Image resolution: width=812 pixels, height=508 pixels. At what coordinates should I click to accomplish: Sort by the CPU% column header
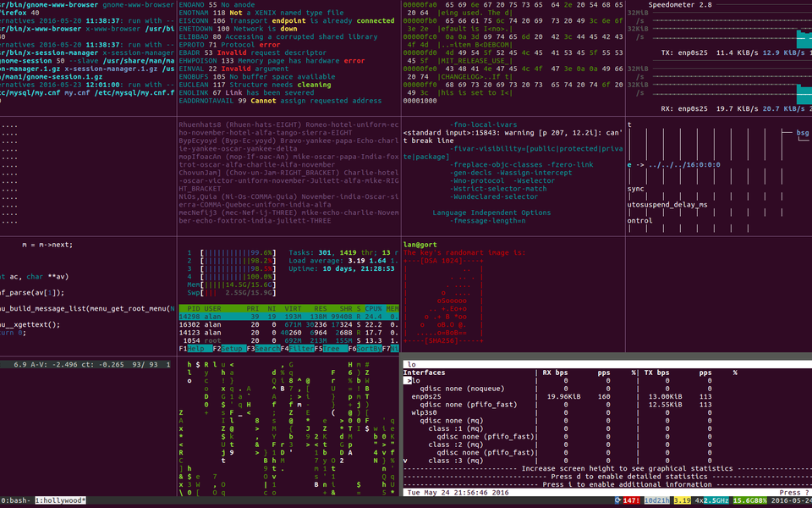pos(371,309)
